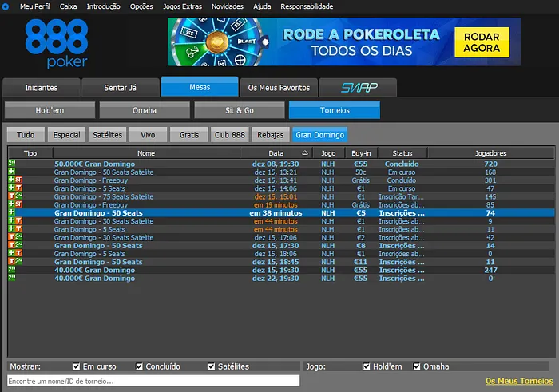Viewport: 559px width, 392px height.
Task: Open the Responsabilidade menu
Action: point(307,6)
